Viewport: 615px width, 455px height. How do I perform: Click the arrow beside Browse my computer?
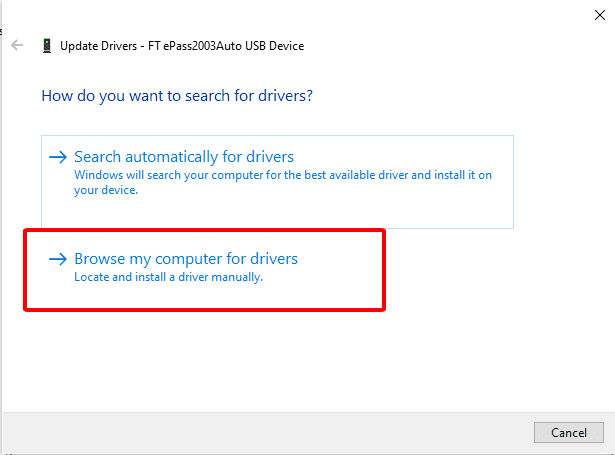[58, 259]
